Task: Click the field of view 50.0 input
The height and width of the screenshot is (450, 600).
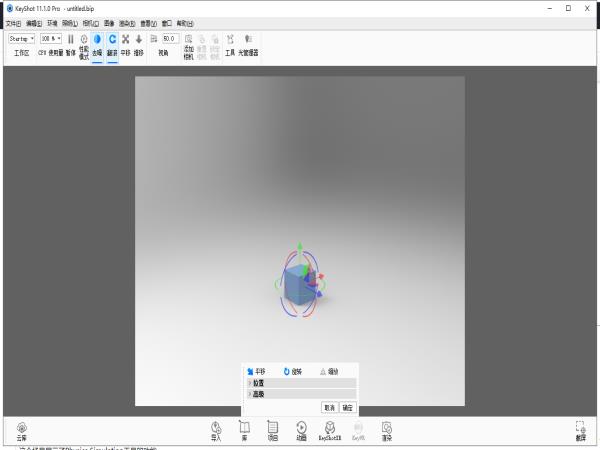Action: (x=170, y=39)
